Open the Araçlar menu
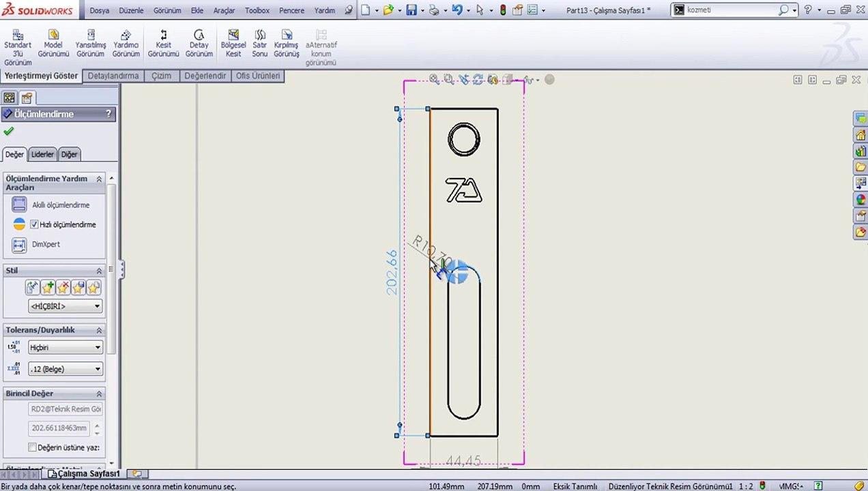 point(224,10)
